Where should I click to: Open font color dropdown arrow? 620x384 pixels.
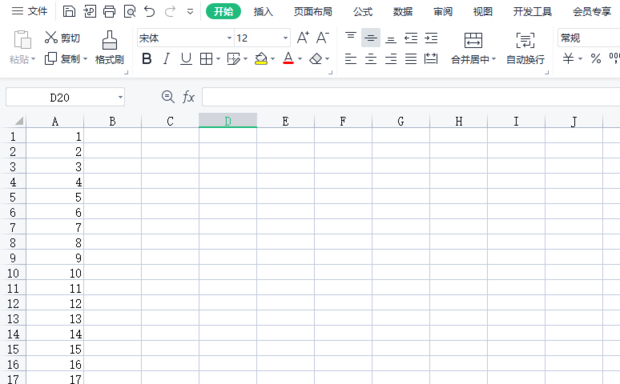[x=300, y=59]
